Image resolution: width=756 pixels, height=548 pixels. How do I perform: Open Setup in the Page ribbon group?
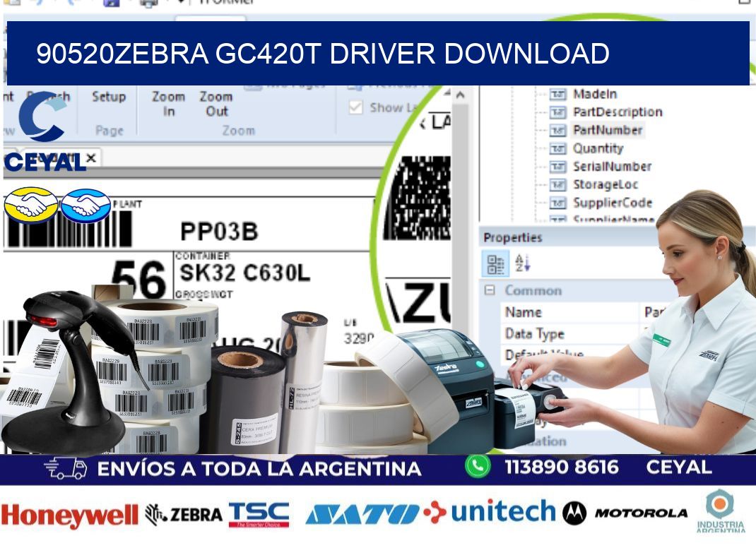[110, 96]
